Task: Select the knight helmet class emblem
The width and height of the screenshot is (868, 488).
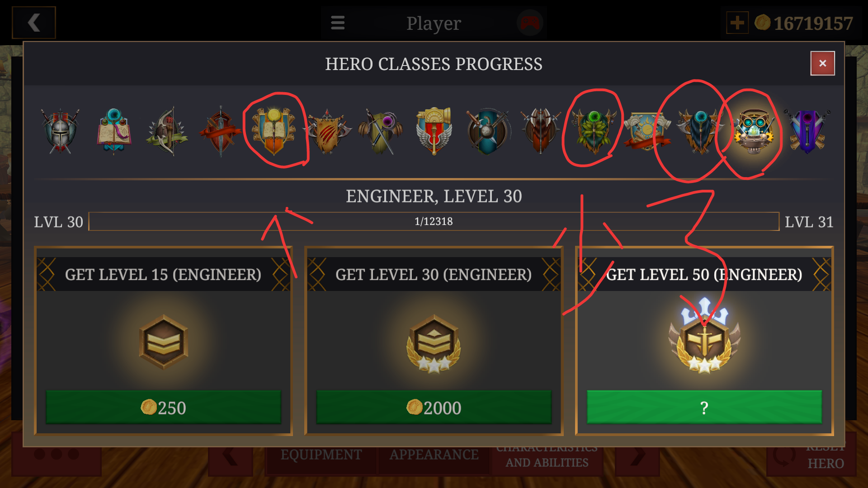Action: tap(60, 131)
